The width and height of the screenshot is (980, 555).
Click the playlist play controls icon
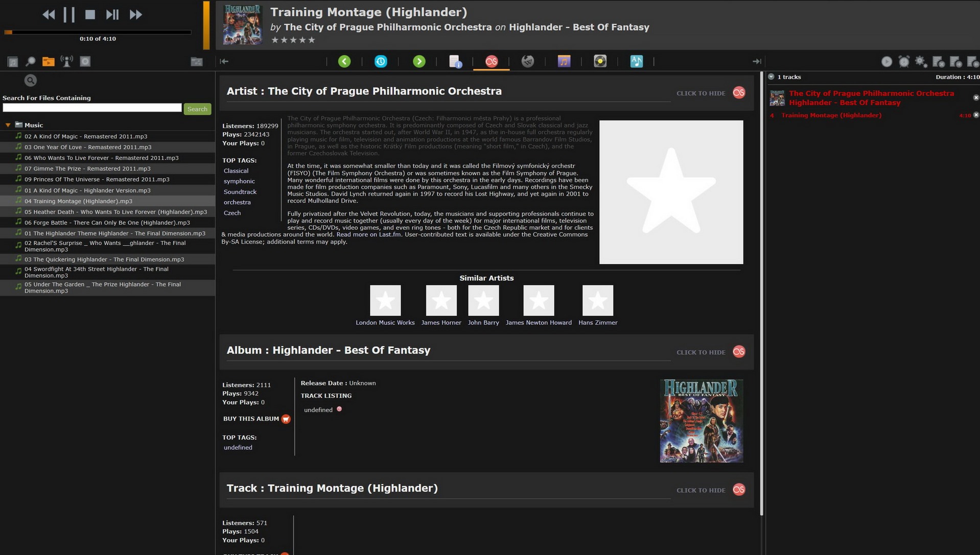click(x=886, y=62)
